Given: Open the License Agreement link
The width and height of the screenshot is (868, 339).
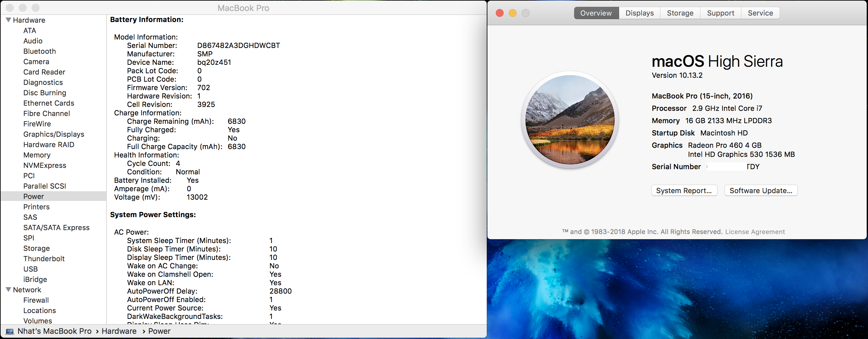Looking at the screenshot, I should tap(755, 232).
